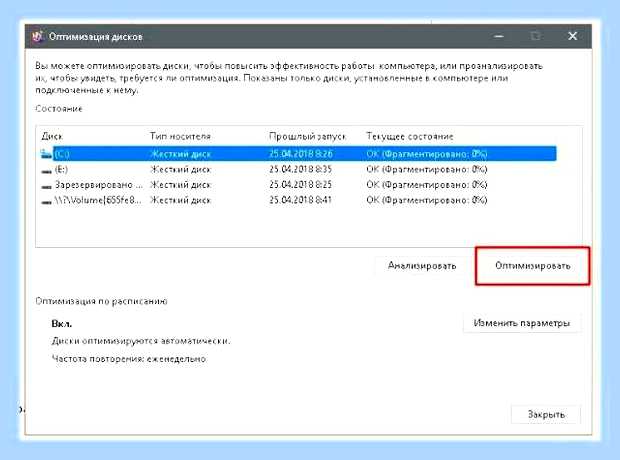Viewport: 620px width, 460px height.
Task: Click the Анализировать button
Action: click(422, 266)
